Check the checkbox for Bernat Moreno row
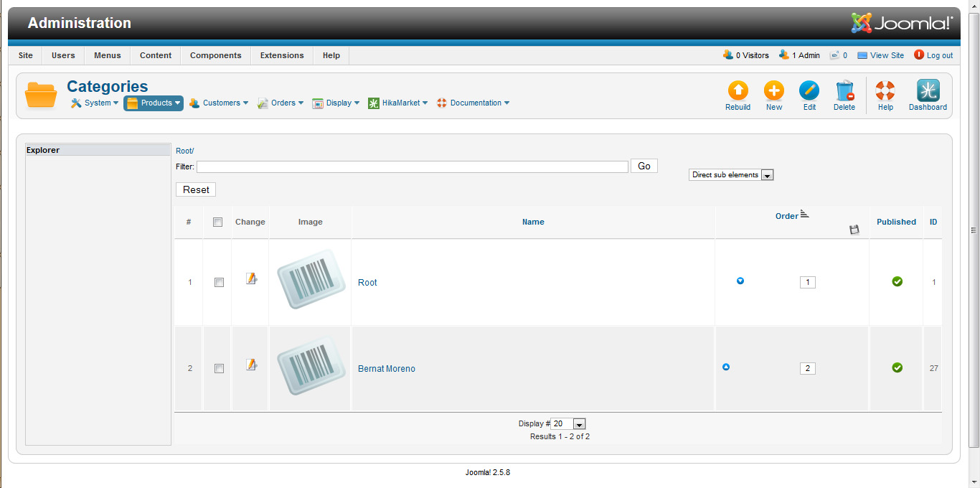Viewport: 980px width, 488px height. click(220, 369)
